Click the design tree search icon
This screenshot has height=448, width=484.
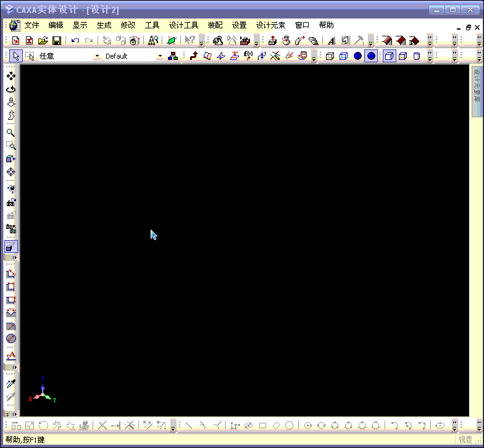(153, 41)
